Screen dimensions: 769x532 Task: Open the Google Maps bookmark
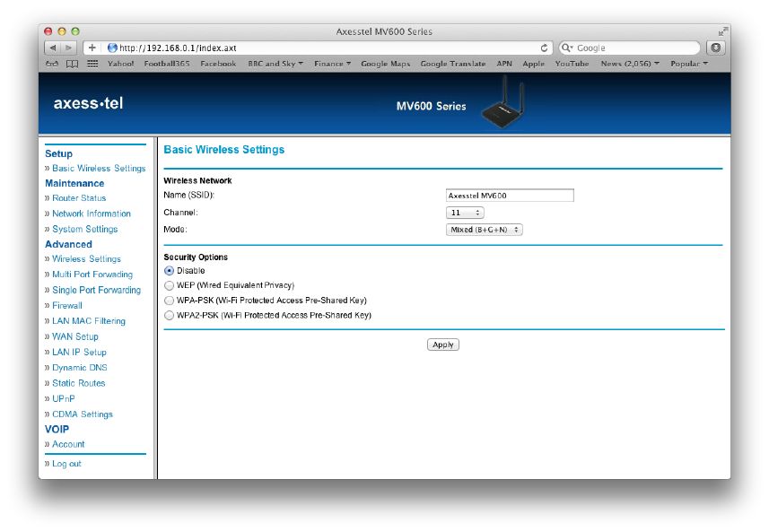(x=386, y=64)
